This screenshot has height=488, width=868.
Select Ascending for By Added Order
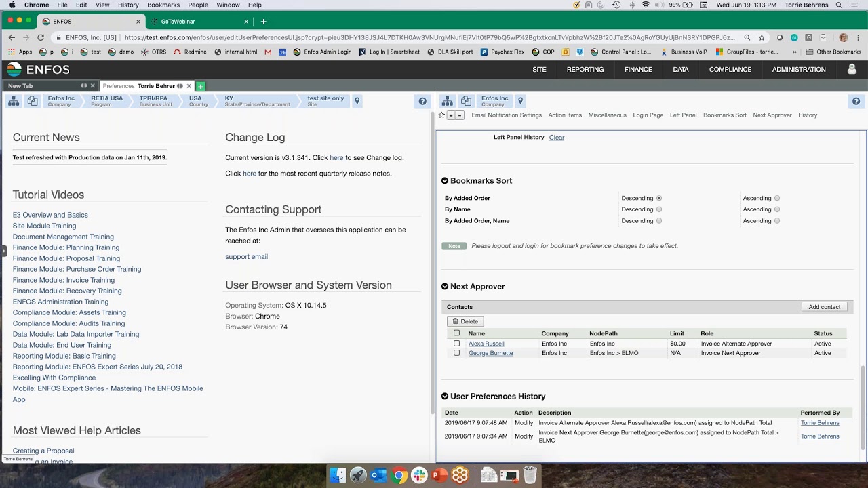tap(777, 199)
